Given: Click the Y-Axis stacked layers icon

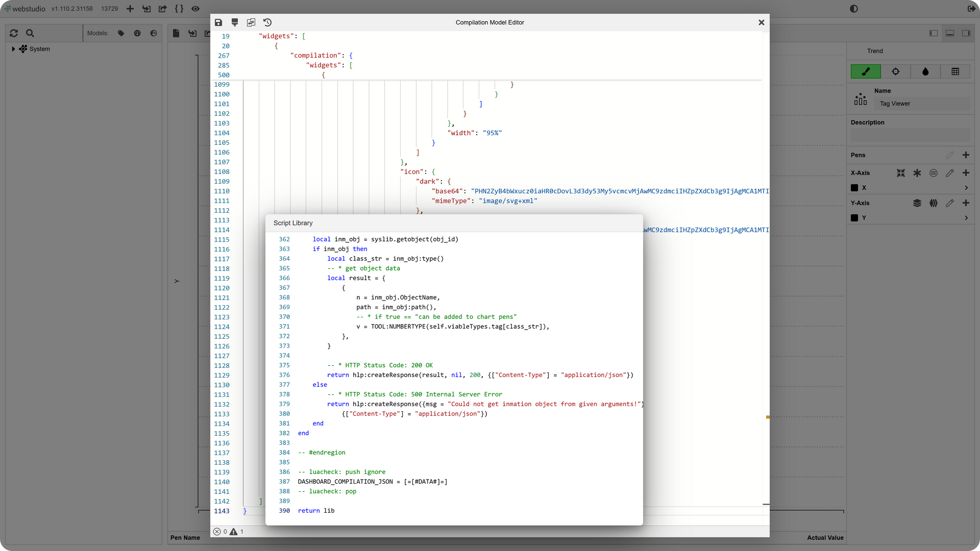Looking at the screenshot, I should (x=917, y=203).
